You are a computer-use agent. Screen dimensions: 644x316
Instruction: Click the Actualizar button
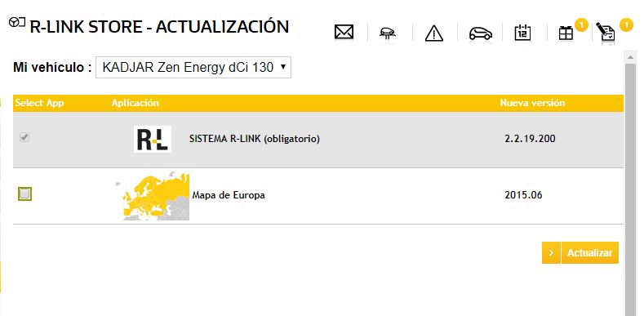pyautogui.click(x=590, y=252)
